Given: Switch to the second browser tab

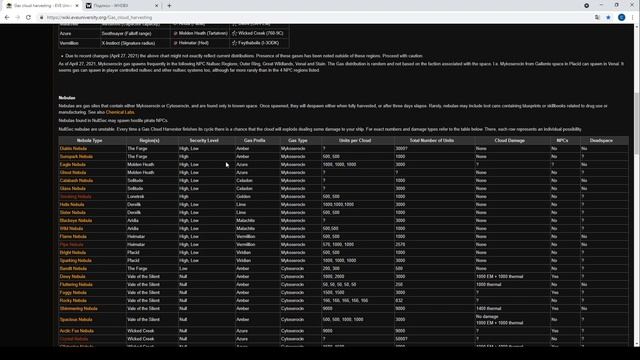Looking at the screenshot, I should (122, 6).
